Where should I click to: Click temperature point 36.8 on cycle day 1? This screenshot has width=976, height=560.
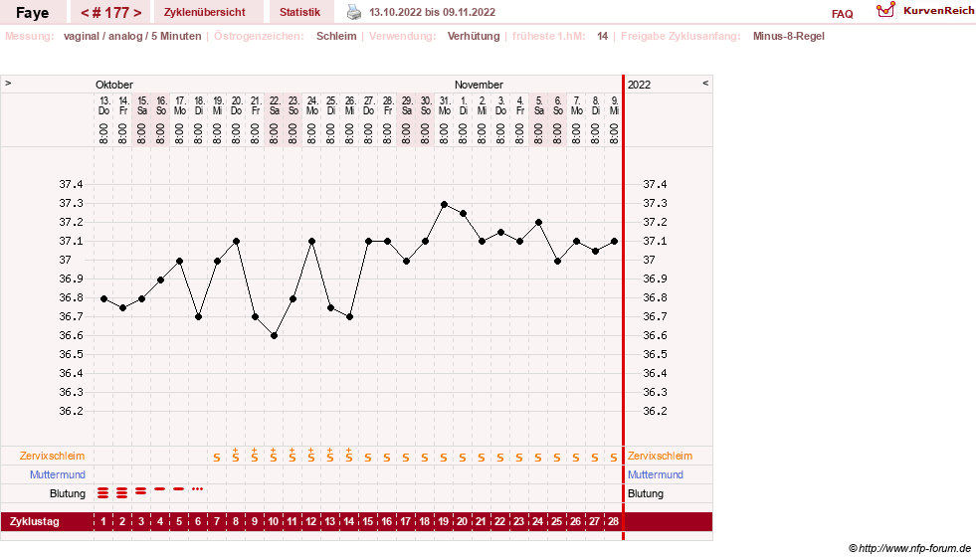pos(103,298)
